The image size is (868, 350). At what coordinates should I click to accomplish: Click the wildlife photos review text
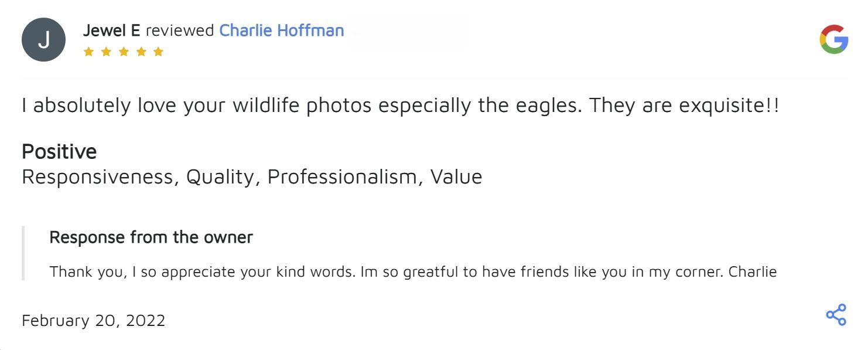coord(400,106)
